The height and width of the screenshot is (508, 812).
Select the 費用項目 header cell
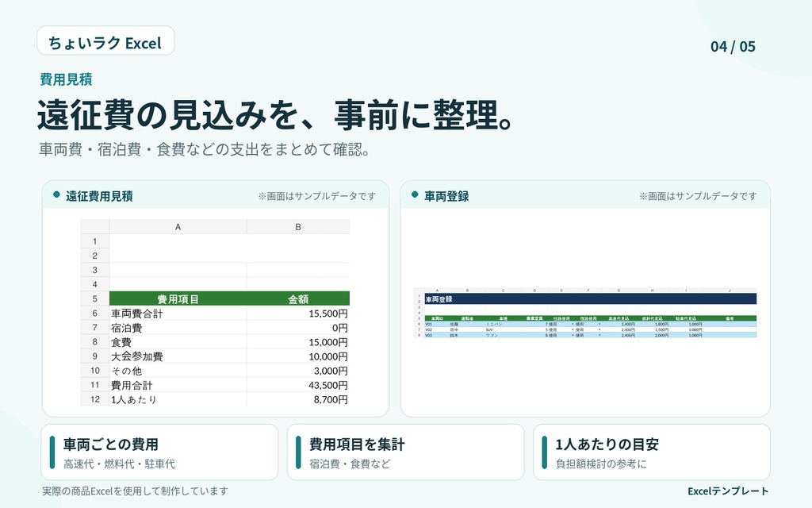[x=178, y=298]
